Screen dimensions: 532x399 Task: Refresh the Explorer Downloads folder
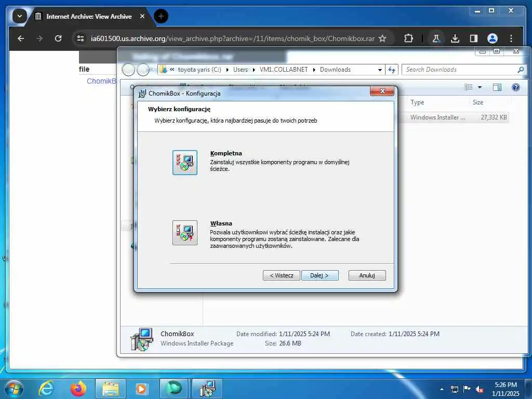click(392, 70)
